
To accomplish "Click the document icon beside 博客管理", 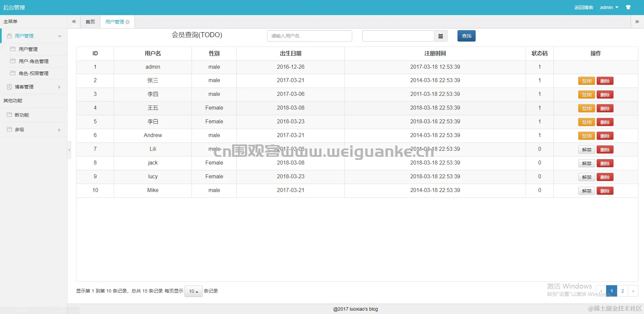I will click(9, 87).
